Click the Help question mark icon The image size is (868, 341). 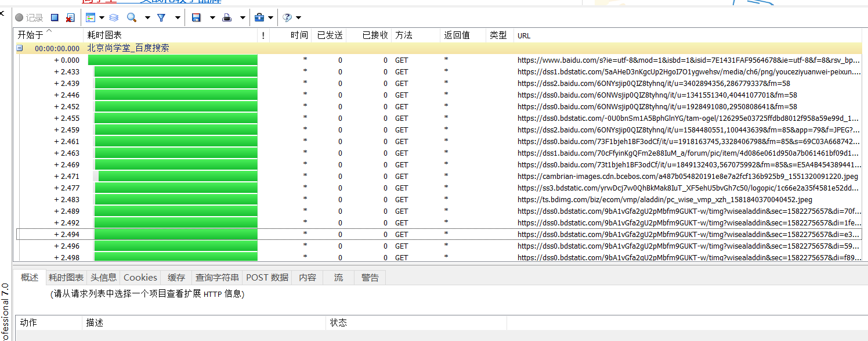(x=287, y=18)
